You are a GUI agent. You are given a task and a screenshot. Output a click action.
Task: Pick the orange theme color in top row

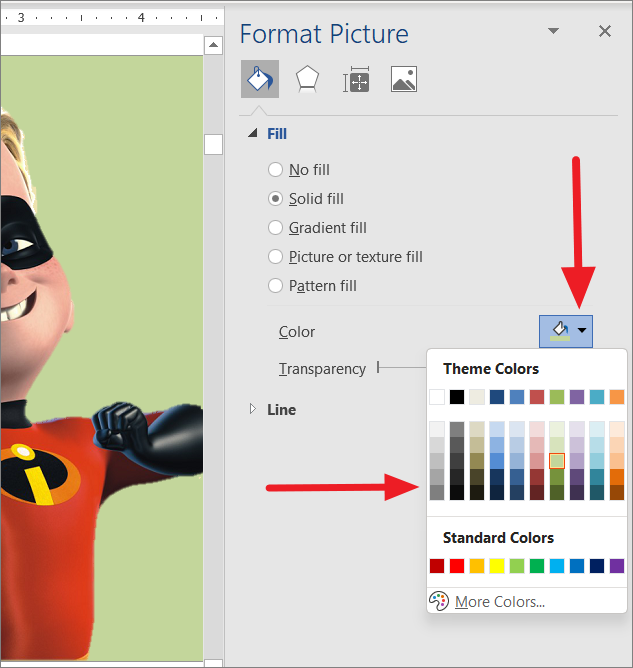coord(617,397)
